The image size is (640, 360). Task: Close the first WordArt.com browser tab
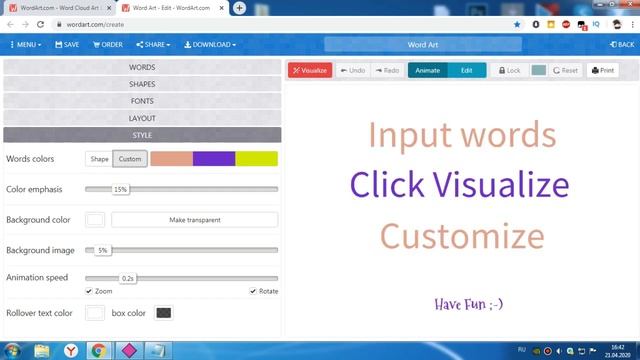(109, 8)
